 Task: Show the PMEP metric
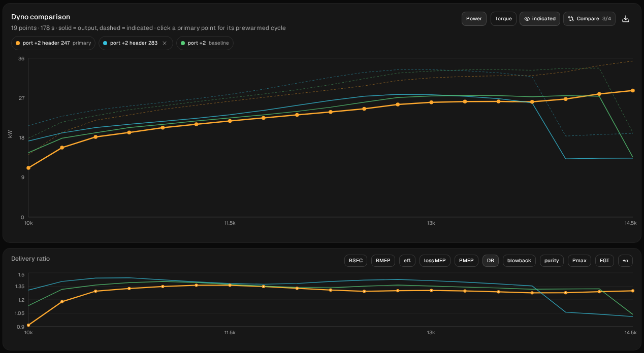(x=466, y=261)
